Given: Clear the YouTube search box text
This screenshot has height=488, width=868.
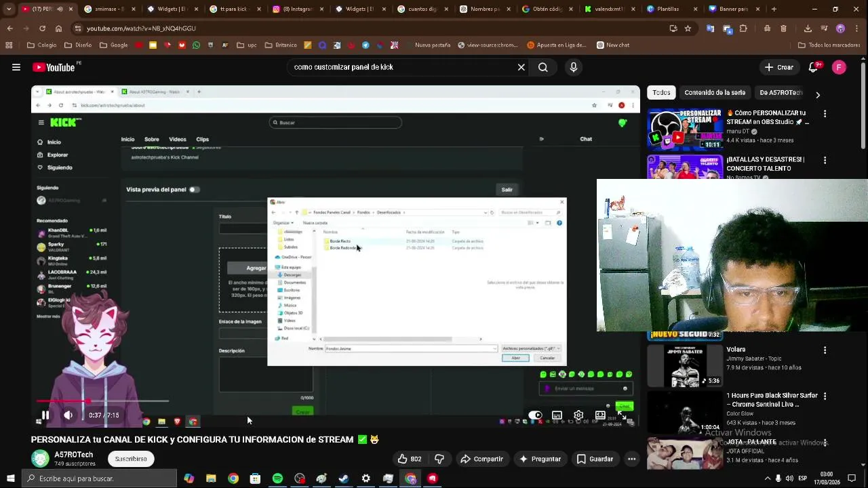Looking at the screenshot, I should (x=521, y=67).
